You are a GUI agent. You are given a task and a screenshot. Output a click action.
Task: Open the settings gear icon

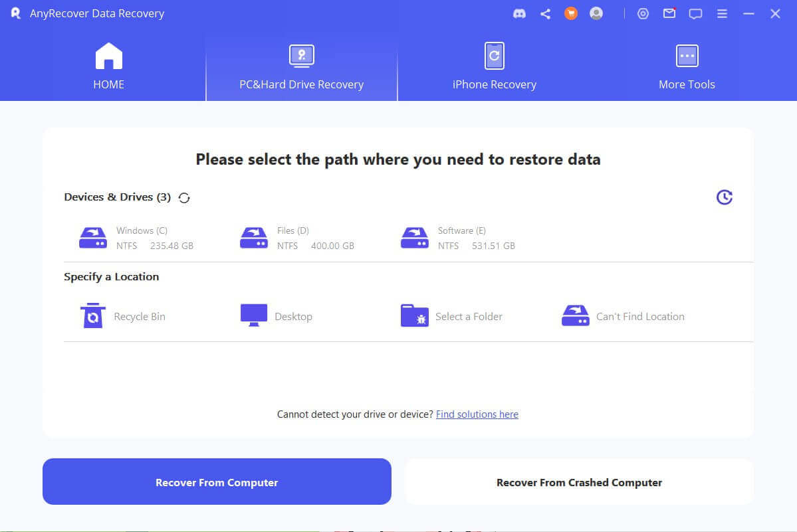tap(642, 13)
